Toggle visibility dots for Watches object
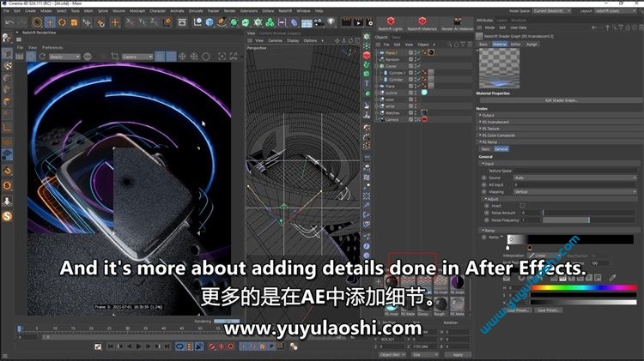 416,113
